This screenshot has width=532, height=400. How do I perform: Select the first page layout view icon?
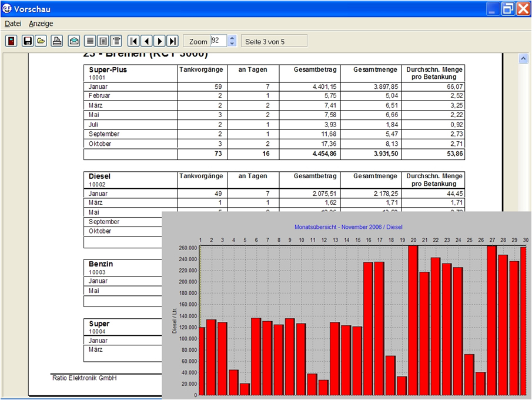pyautogui.click(x=90, y=41)
